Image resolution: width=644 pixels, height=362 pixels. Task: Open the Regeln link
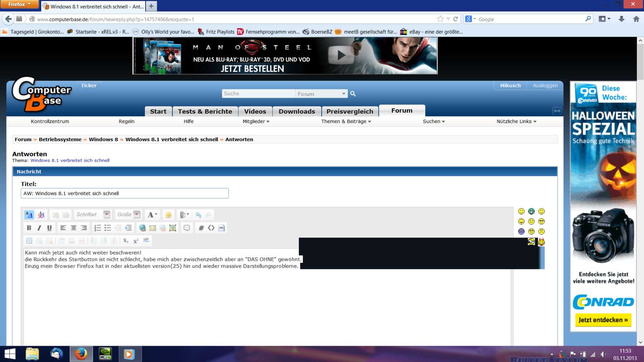click(x=126, y=121)
